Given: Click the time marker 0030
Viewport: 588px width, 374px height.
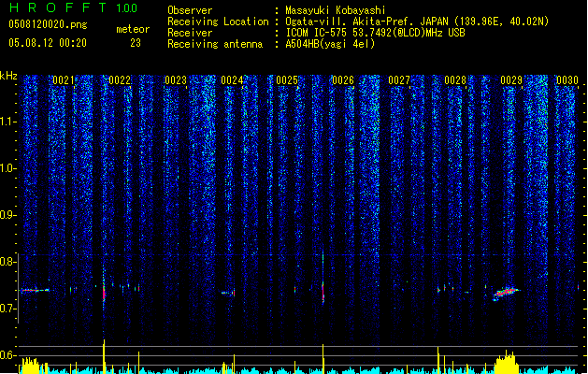Looking at the screenshot, I should (x=567, y=80).
